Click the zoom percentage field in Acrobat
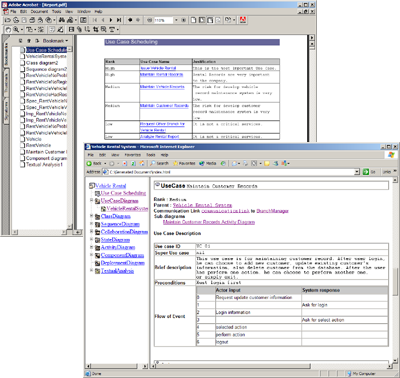The height and width of the screenshot is (378, 400). (x=163, y=20)
